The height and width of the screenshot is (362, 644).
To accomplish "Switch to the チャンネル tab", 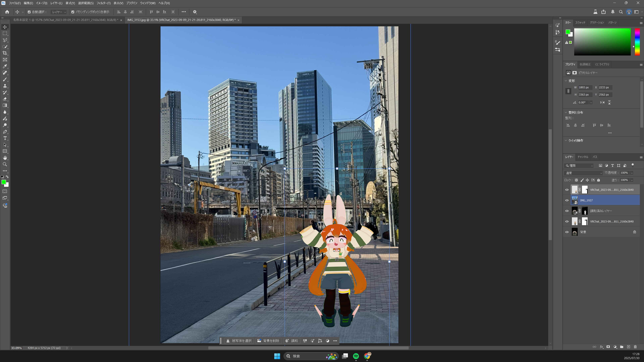I will [583, 157].
